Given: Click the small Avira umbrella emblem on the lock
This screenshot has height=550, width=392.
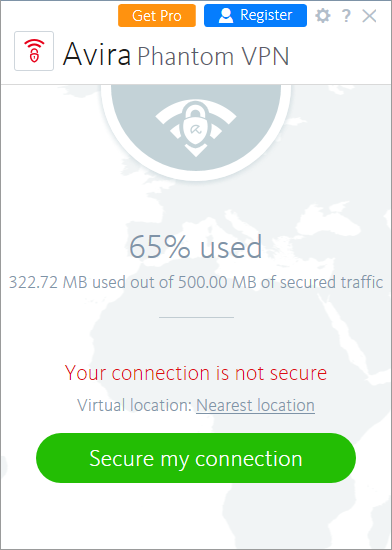Looking at the screenshot, I should click(x=195, y=129).
